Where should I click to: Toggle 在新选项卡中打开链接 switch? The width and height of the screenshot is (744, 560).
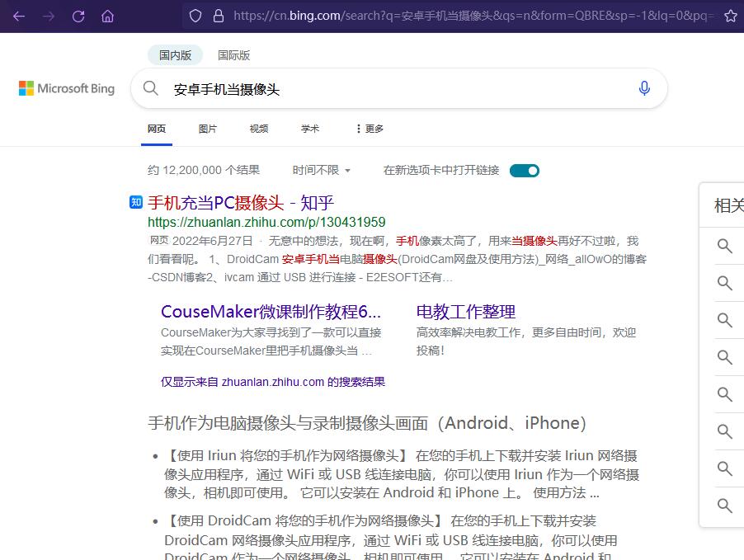[x=525, y=171]
